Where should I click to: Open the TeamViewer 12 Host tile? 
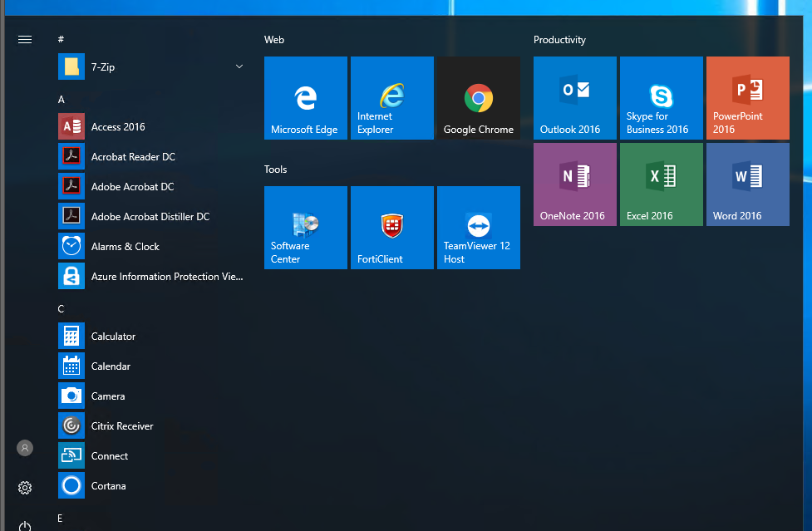(478, 228)
